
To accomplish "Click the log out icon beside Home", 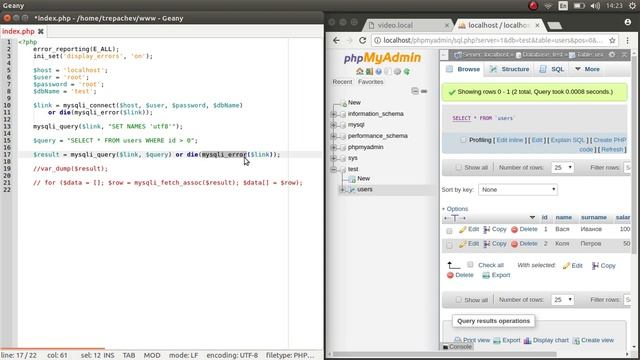I will (x=369, y=71).
